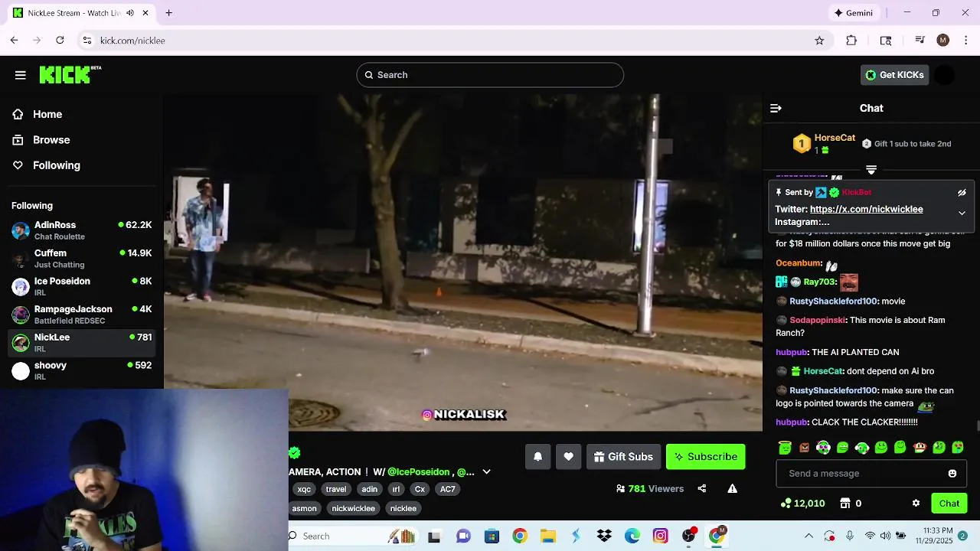Focus the Kick search field
The image size is (980, 551).
click(x=490, y=75)
